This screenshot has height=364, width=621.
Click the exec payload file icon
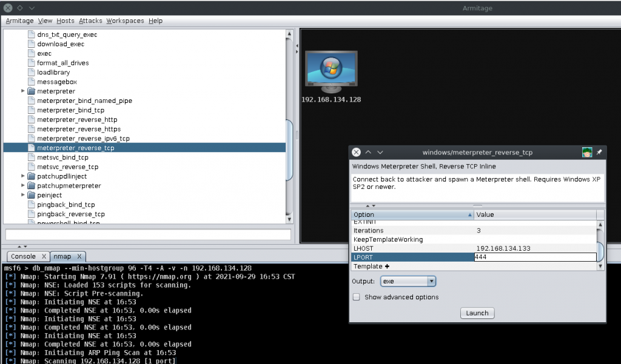click(32, 53)
